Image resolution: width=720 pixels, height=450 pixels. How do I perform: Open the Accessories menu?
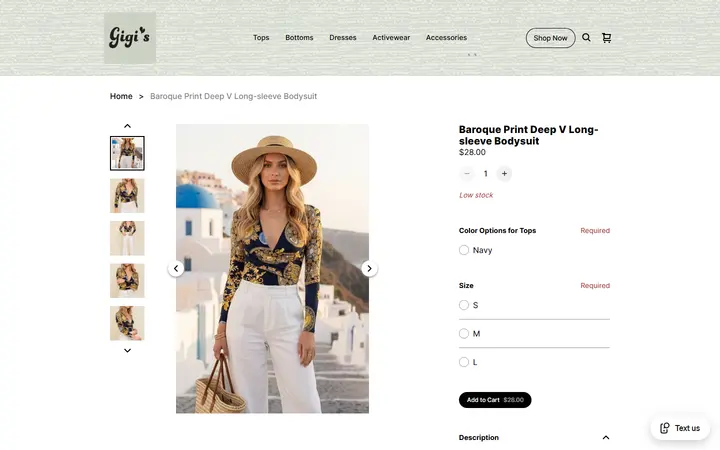coord(446,38)
